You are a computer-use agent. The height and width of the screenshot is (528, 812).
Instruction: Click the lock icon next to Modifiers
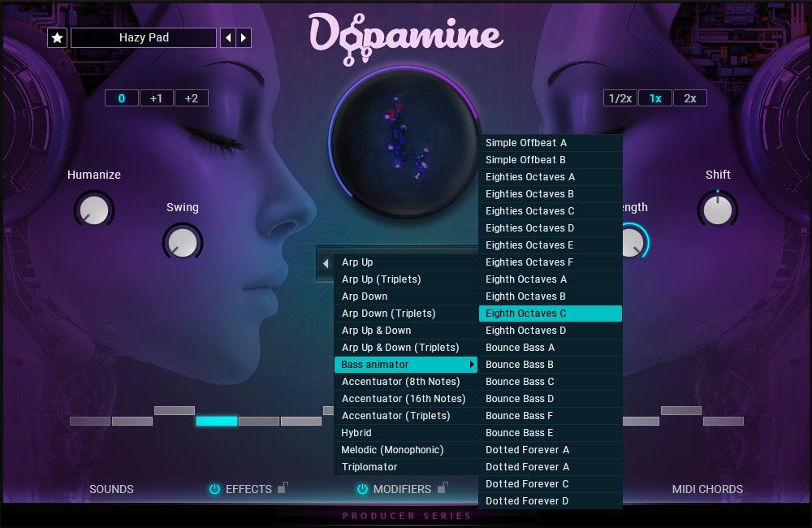(x=443, y=488)
